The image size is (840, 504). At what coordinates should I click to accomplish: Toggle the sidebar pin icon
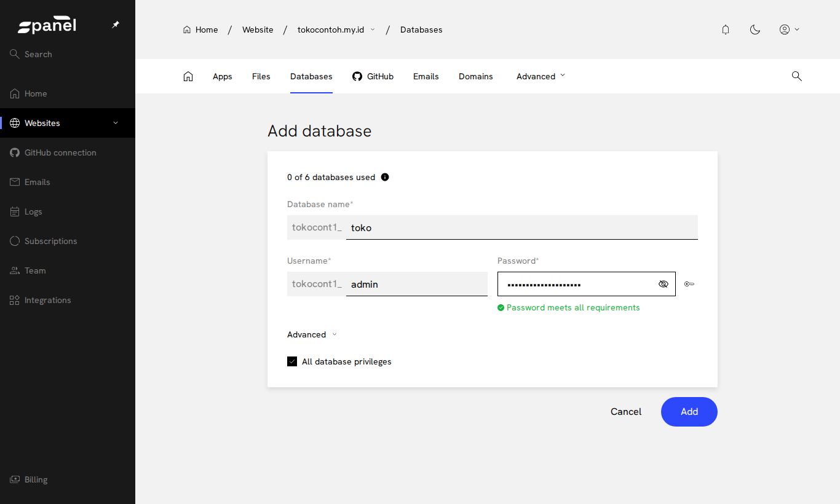[116, 25]
